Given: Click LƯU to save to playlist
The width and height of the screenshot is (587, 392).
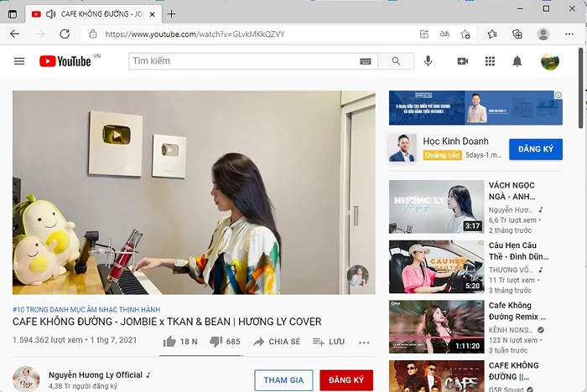Looking at the screenshot, I should (x=329, y=342).
